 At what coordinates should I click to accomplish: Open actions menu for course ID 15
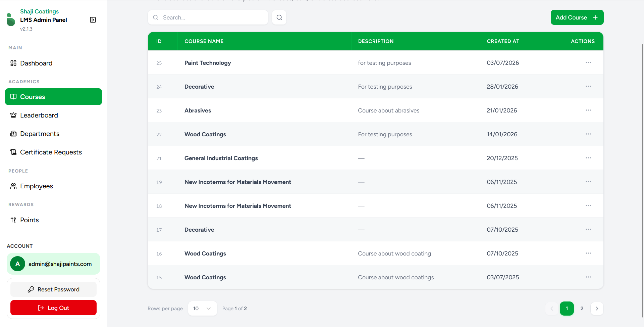coord(588,277)
